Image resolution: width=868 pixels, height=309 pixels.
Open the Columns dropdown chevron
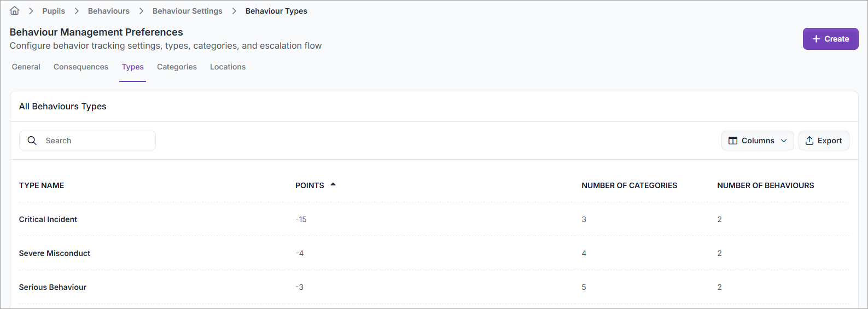784,141
